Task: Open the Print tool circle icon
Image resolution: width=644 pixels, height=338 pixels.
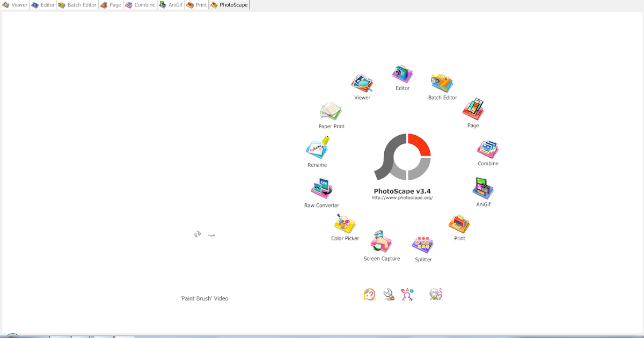Action: coord(459,224)
